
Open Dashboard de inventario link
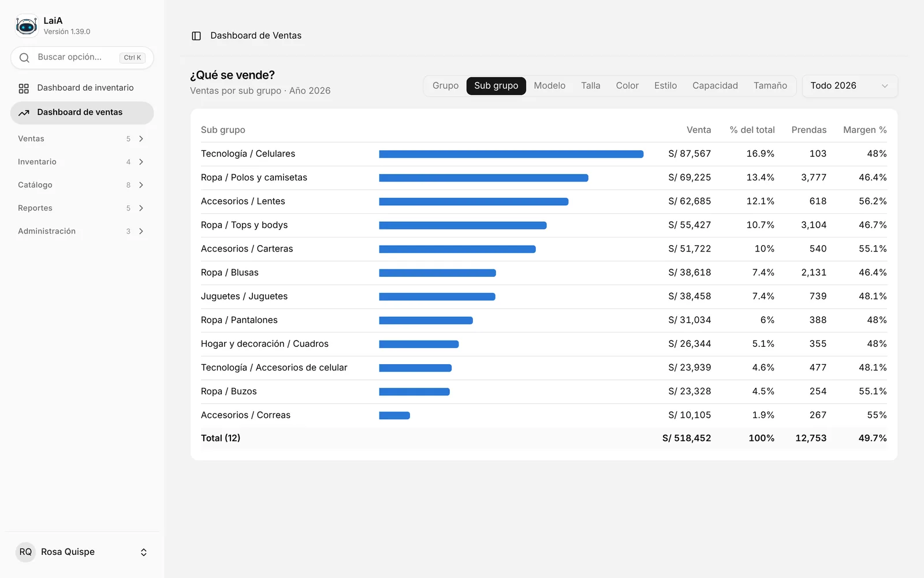(82, 88)
